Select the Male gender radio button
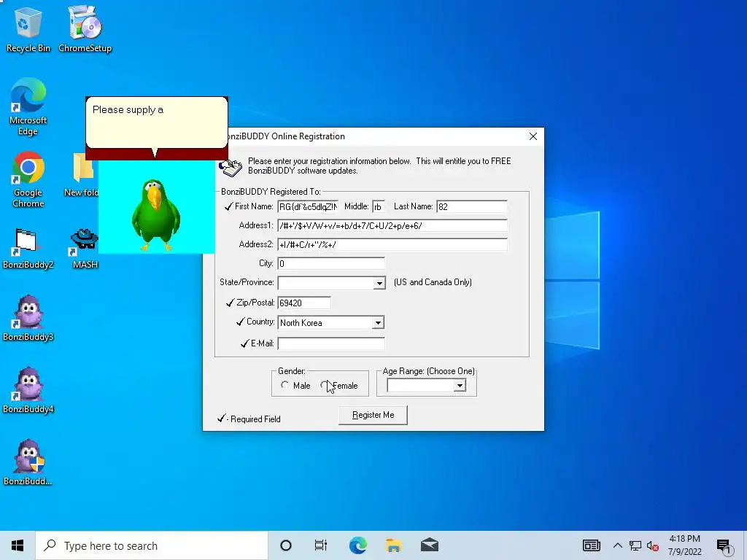Image resolution: width=747 pixels, height=560 pixels. pyautogui.click(x=285, y=385)
